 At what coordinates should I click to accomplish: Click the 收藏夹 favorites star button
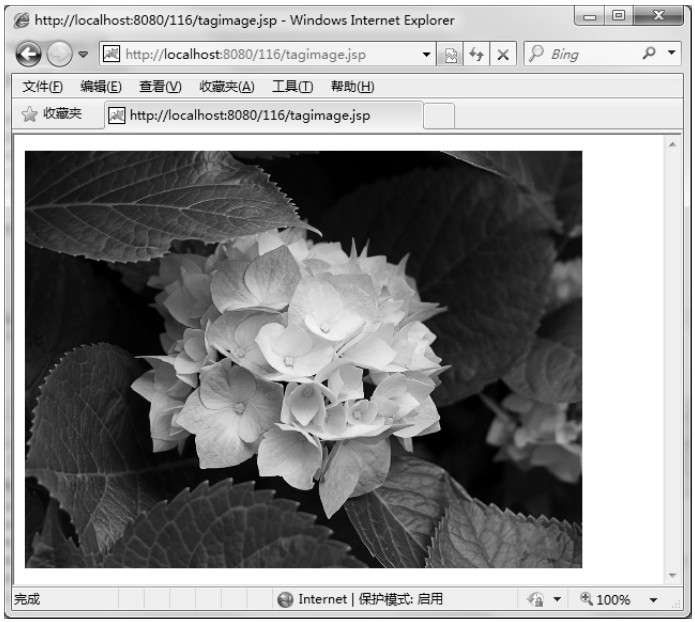pyautogui.click(x=51, y=114)
